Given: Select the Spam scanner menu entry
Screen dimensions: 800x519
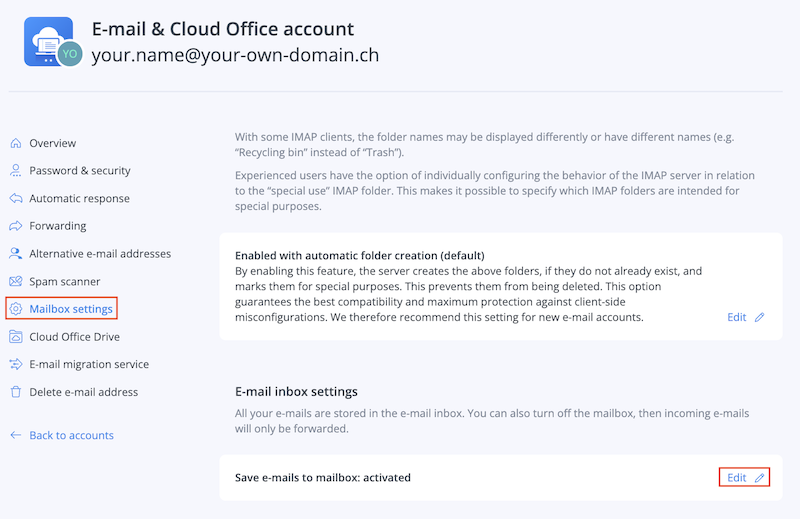Looking at the screenshot, I should coord(64,282).
